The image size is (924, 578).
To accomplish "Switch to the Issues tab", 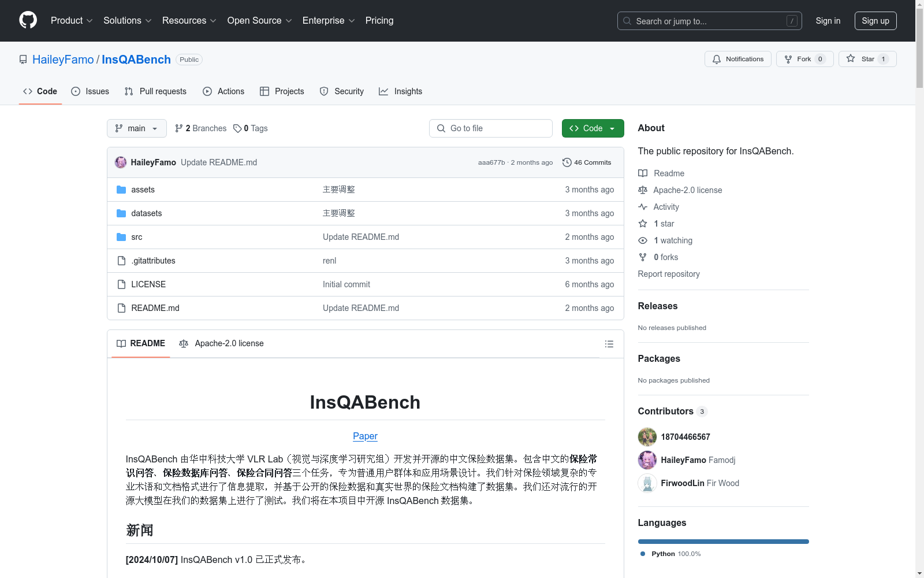I will pos(90,91).
